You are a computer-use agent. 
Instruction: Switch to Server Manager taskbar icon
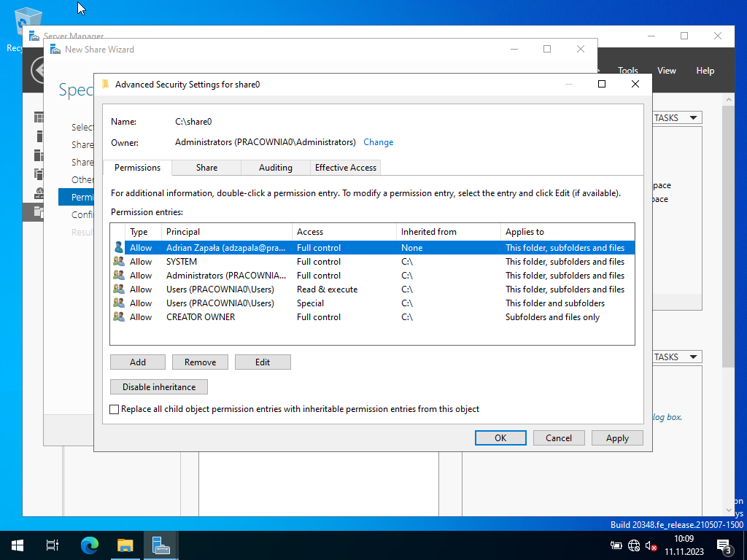click(x=160, y=545)
